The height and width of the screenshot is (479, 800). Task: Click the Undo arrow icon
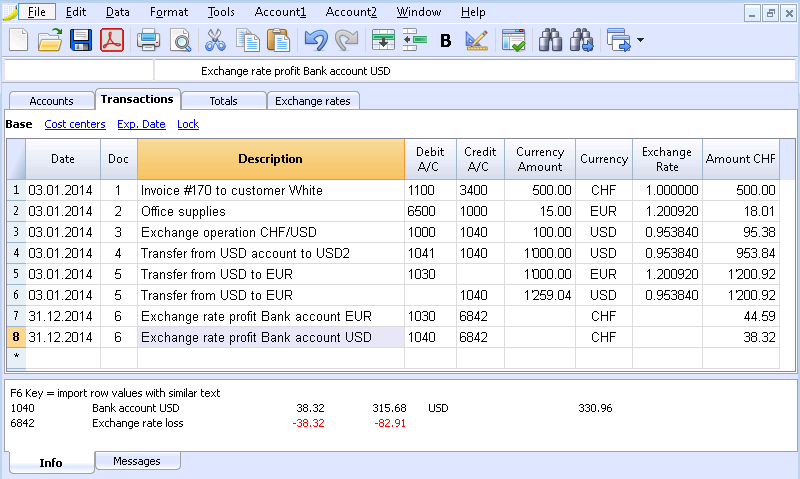tap(316, 40)
